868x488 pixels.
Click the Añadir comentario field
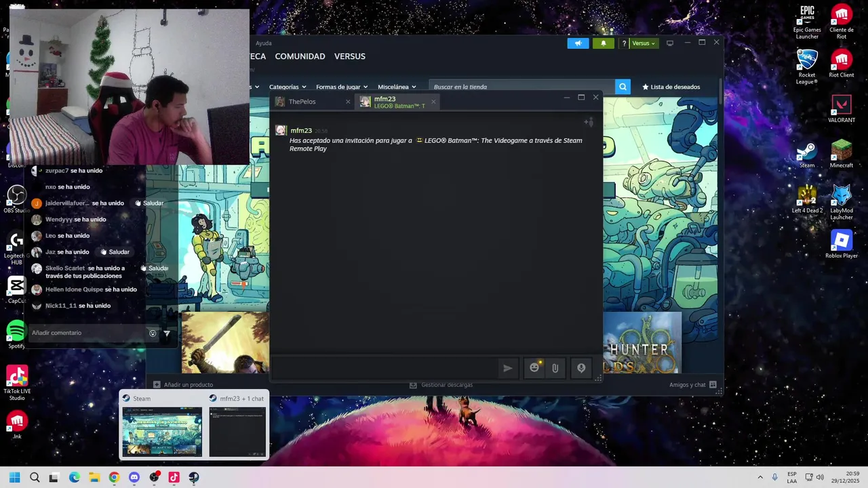click(87, 333)
